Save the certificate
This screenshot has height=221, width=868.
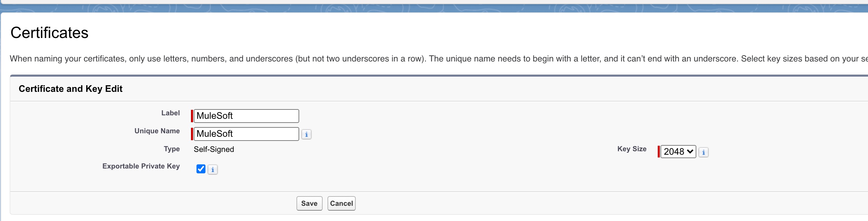click(309, 203)
